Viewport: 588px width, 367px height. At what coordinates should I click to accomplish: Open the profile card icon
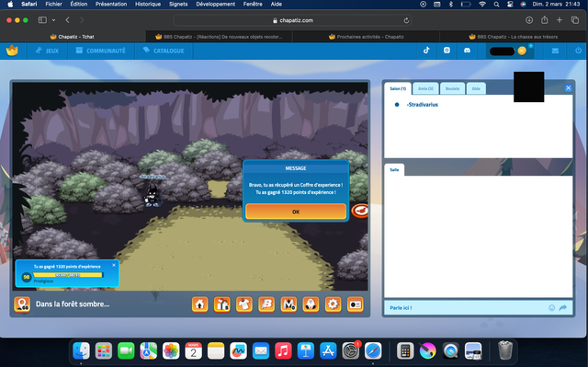[356, 304]
